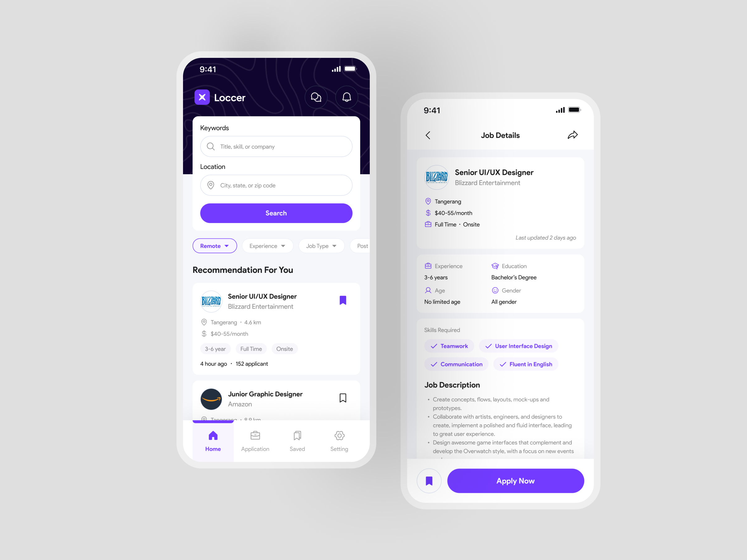Viewport: 747px width, 560px height.
Task: Select the Saved tab in bottom navigation
Action: click(x=297, y=441)
